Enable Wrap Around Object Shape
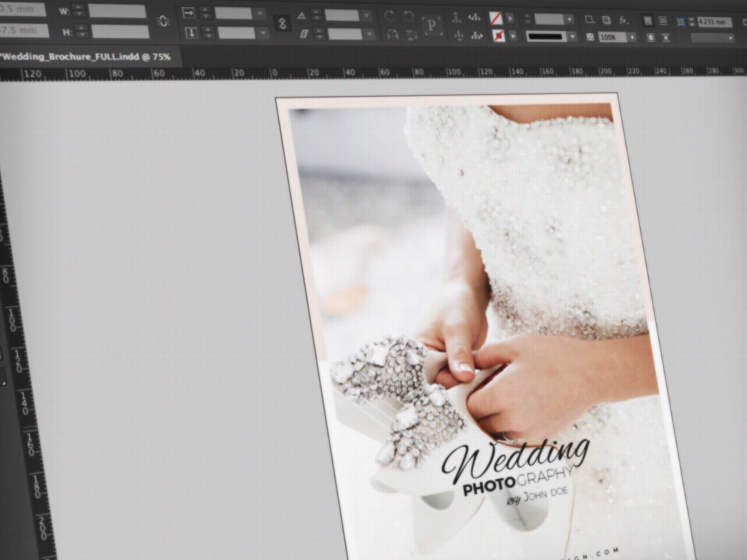 (651, 38)
